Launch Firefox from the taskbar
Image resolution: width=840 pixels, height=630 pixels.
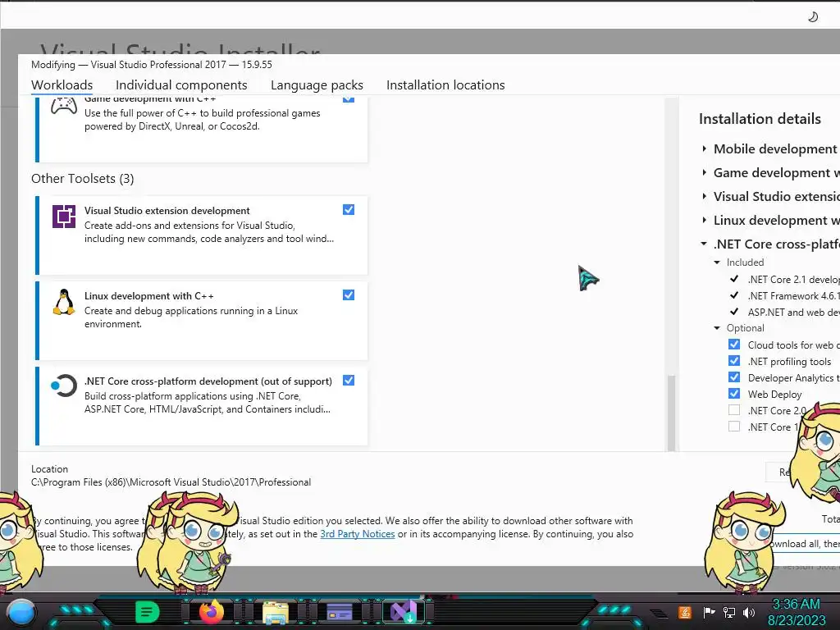(x=211, y=612)
